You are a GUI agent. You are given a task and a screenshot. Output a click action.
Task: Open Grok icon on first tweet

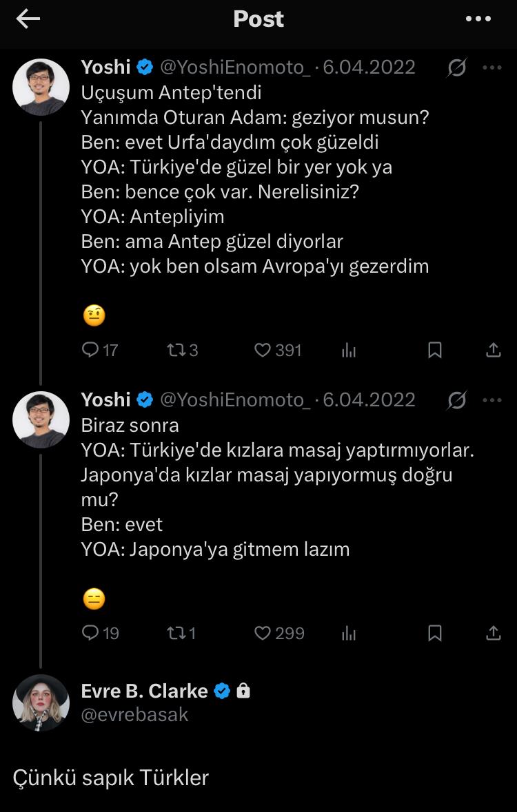coord(456,67)
